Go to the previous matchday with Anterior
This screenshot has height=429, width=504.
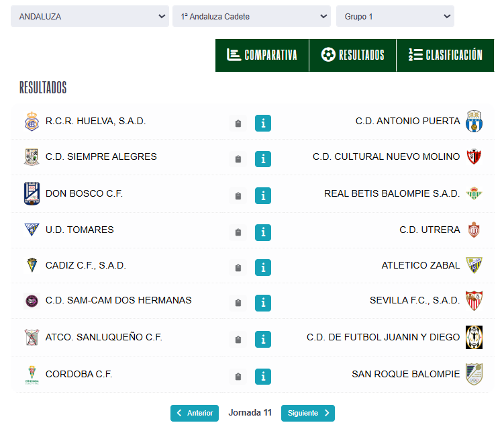[x=195, y=413]
